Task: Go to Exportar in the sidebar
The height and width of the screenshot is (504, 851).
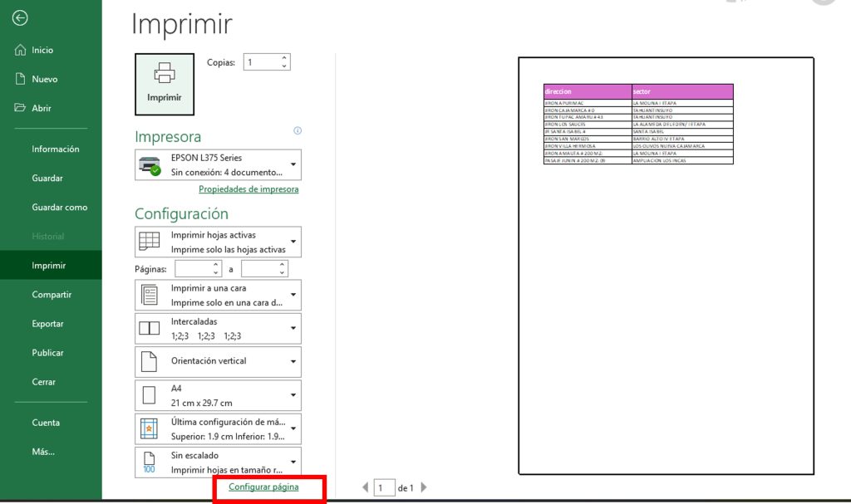Action: tap(47, 324)
